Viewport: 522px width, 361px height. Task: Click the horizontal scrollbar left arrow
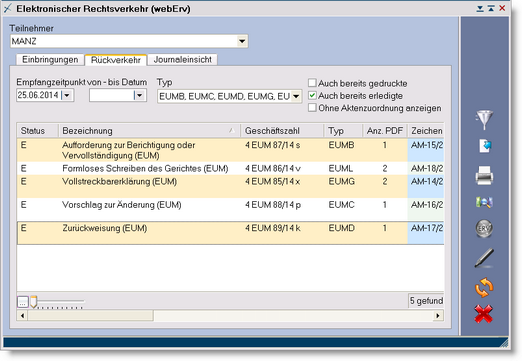[22, 315]
